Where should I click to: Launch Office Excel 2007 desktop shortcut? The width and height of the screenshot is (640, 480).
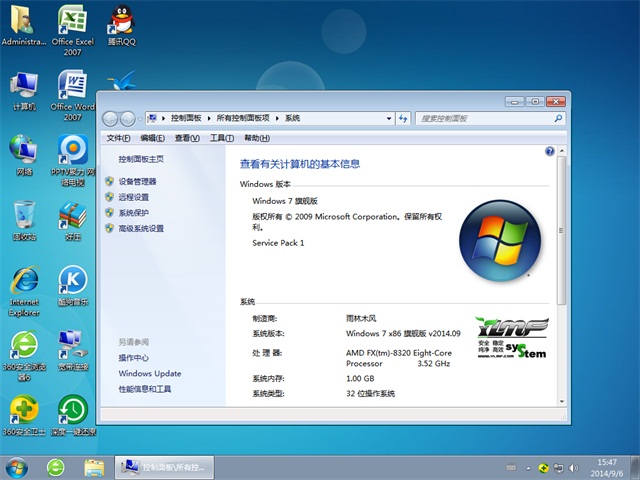tap(73, 30)
